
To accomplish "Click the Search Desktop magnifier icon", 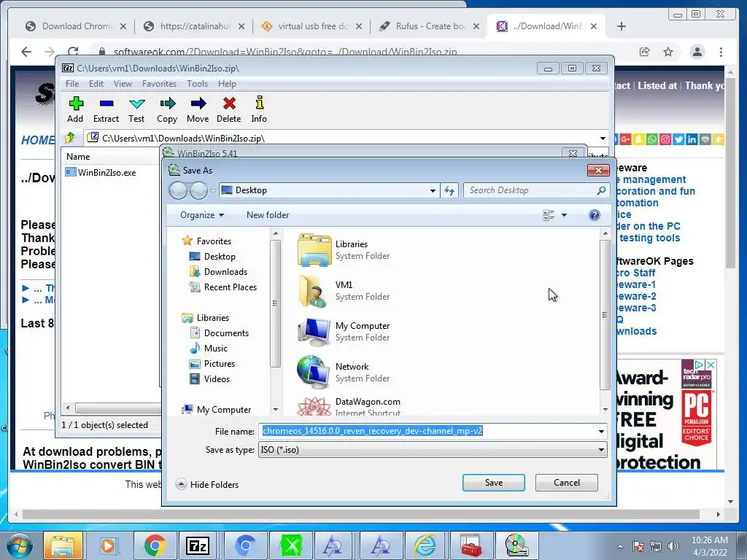I will click(601, 190).
